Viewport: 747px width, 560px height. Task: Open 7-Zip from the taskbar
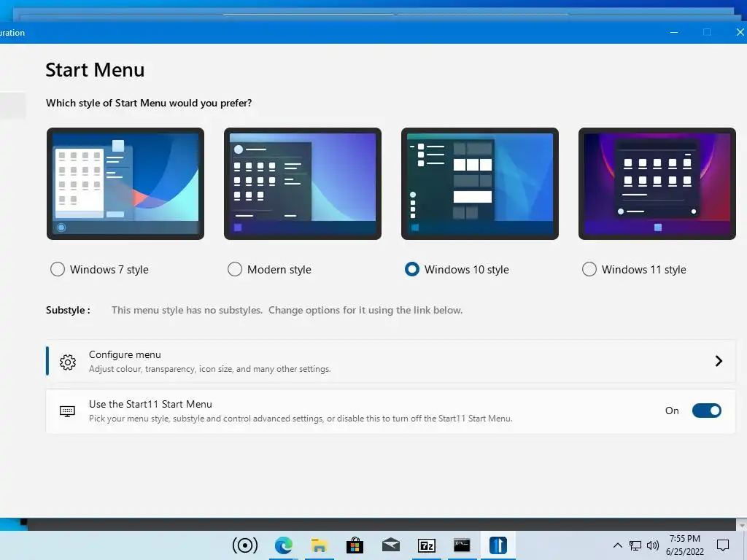[x=426, y=545]
